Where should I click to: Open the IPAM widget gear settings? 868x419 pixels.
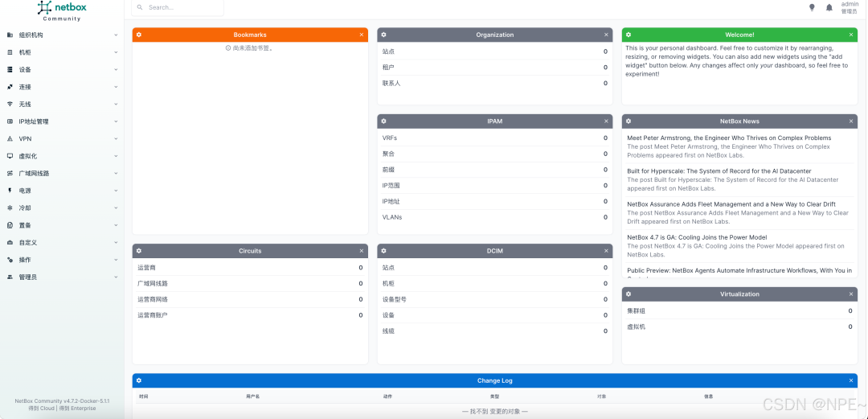tap(383, 121)
